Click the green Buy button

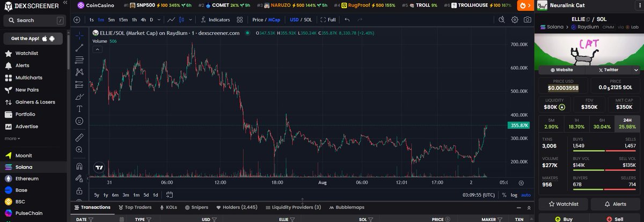pos(563,219)
